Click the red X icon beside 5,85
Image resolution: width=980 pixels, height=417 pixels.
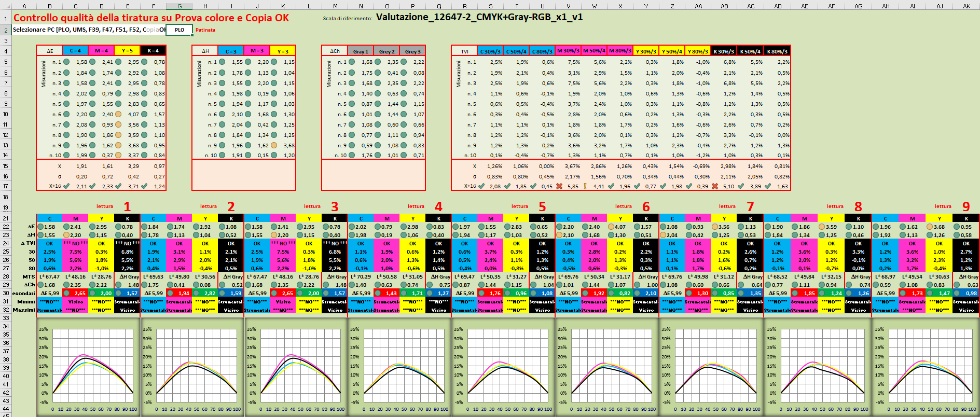(x=559, y=186)
